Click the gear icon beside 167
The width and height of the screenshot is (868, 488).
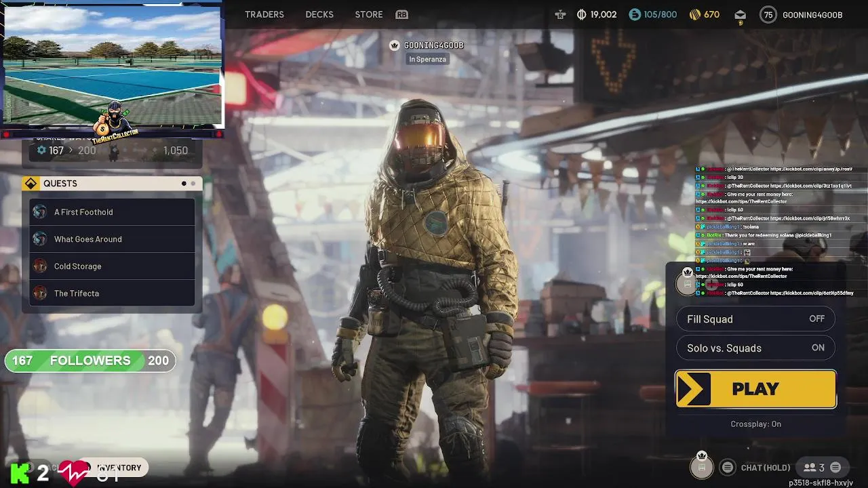tap(41, 150)
